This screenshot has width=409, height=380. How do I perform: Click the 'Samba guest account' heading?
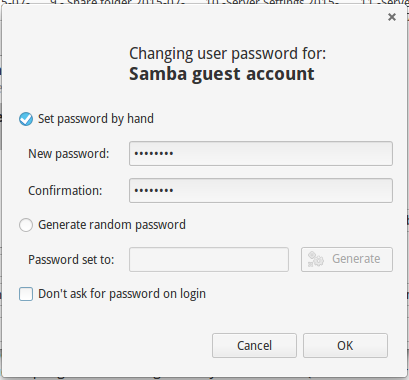[222, 74]
